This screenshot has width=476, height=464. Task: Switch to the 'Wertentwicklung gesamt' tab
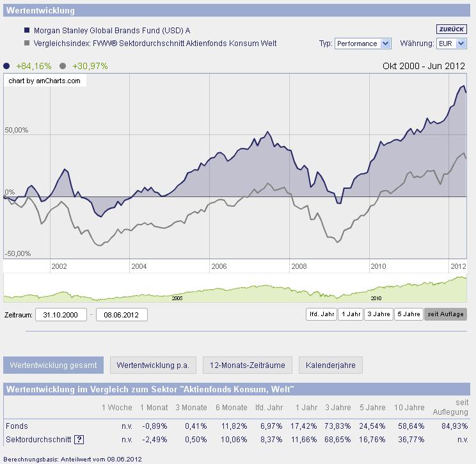coord(53,365)
